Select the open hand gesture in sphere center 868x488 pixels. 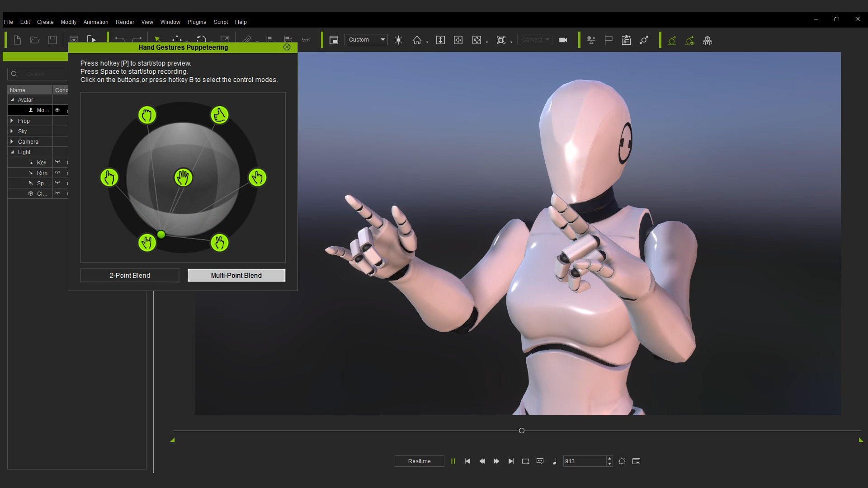pos(183,178)
